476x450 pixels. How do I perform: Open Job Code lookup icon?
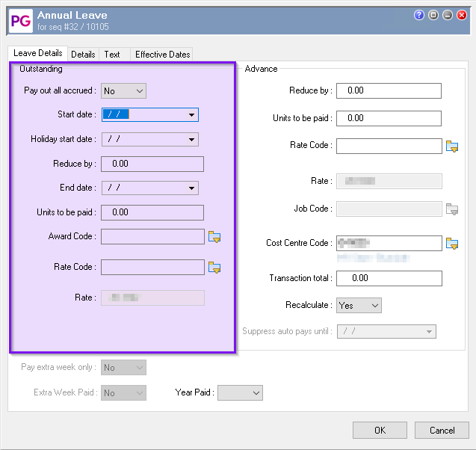pyautogui.click(x=452, y=209)
